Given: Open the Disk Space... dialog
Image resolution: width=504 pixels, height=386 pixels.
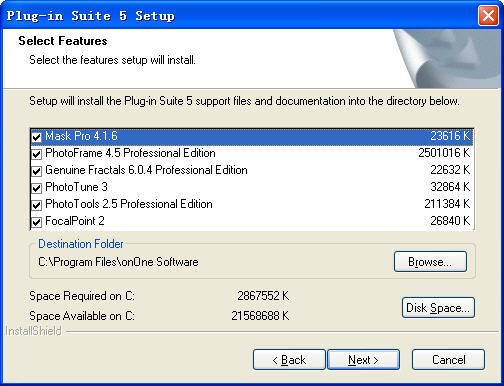Looking at the screenshot, I should coord(438,308).
